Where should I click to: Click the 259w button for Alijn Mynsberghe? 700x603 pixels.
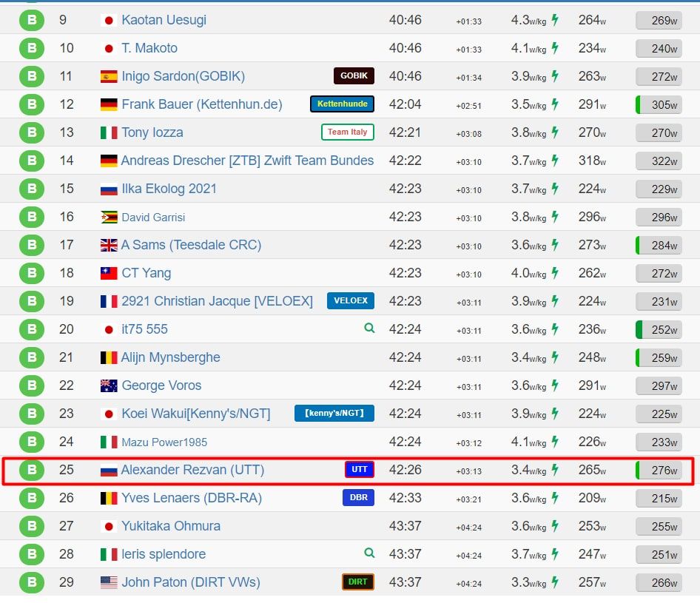tap(659, 358)
